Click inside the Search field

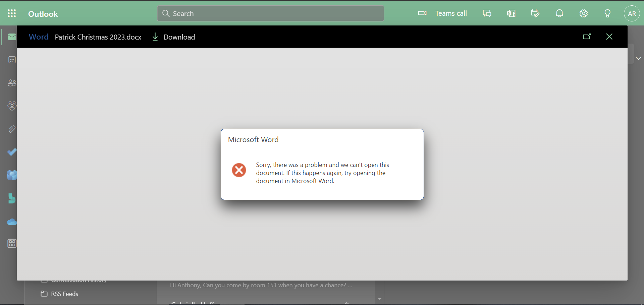pos(270,13)
